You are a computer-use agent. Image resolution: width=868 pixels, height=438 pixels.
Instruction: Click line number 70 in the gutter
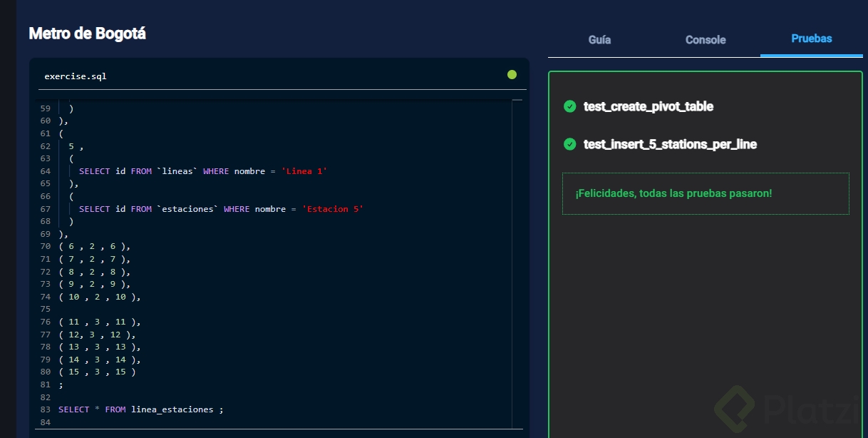pos(46,246)
